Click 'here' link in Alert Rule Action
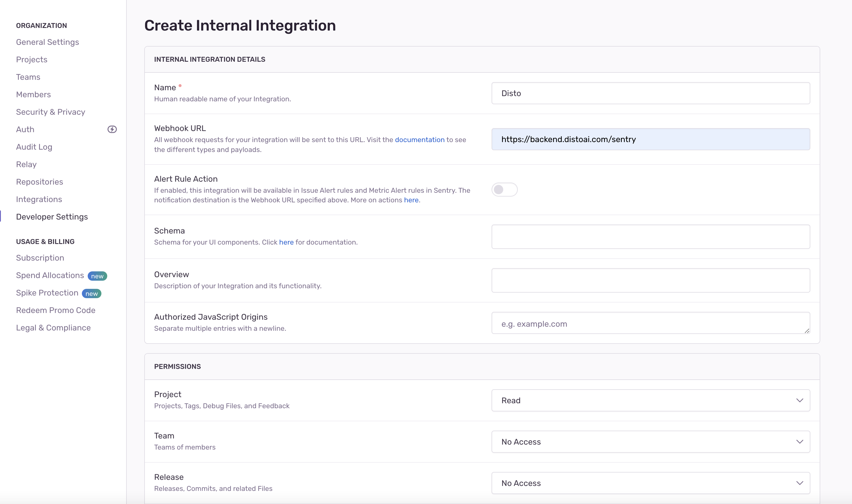The width and height of the screenshot is (852, 504). coord(411,200)
